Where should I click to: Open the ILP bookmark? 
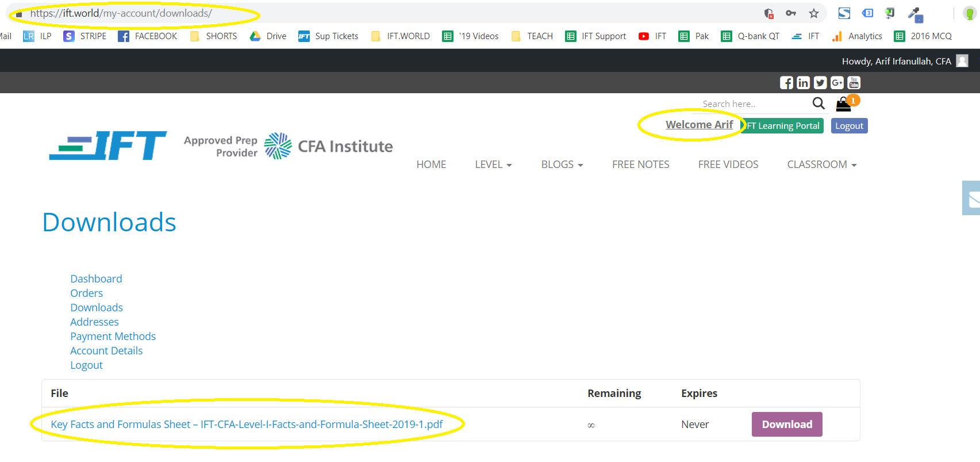click(37, 36)
